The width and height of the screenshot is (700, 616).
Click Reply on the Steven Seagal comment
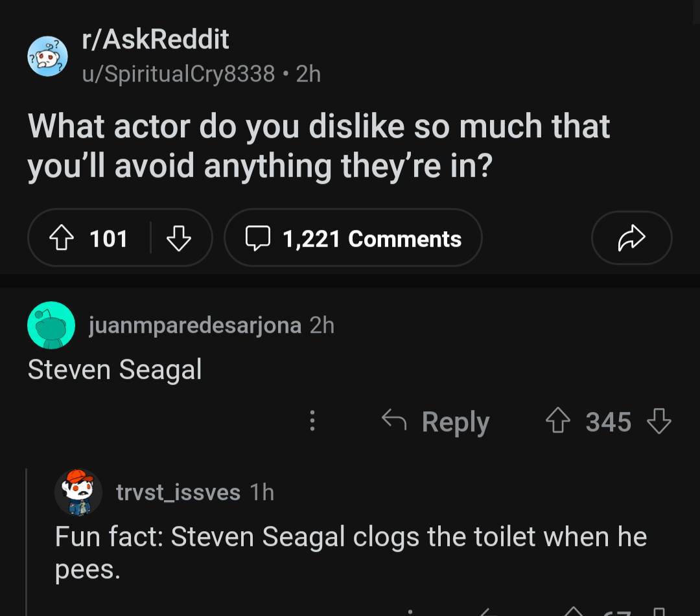pos(456,421)
